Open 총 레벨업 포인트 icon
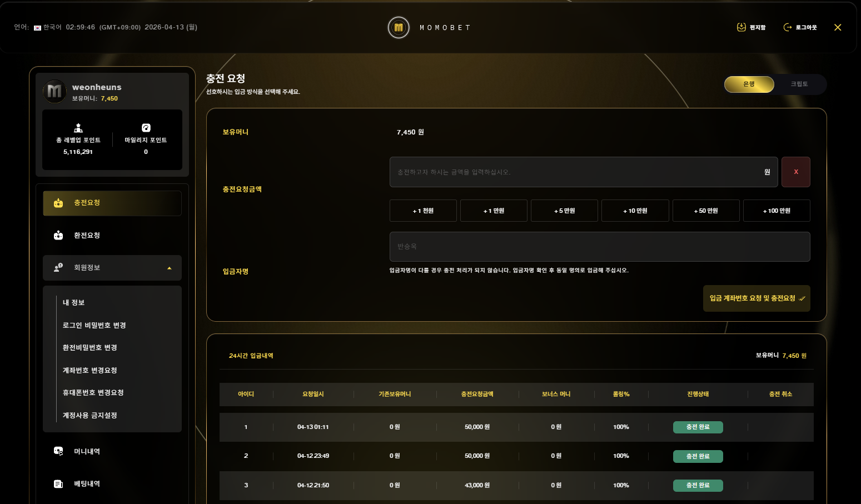The image size is (861, 504). [x=78, y=128]
